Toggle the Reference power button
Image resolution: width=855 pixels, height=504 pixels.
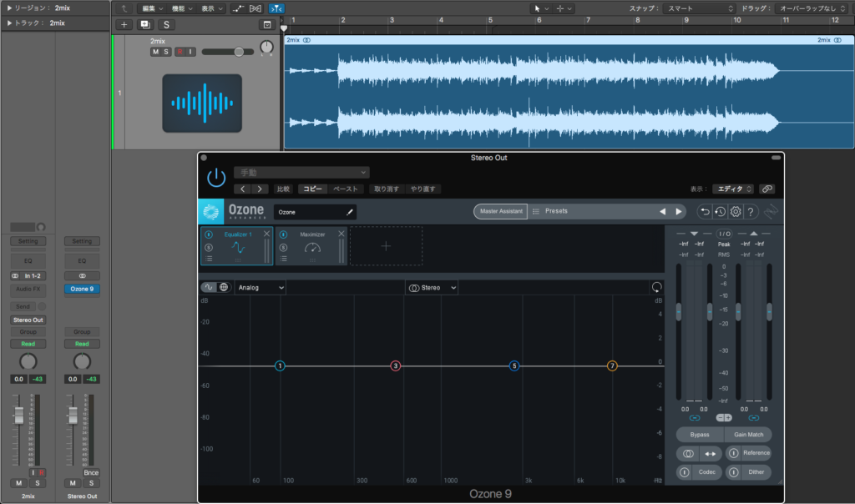[x=733, y=453]
